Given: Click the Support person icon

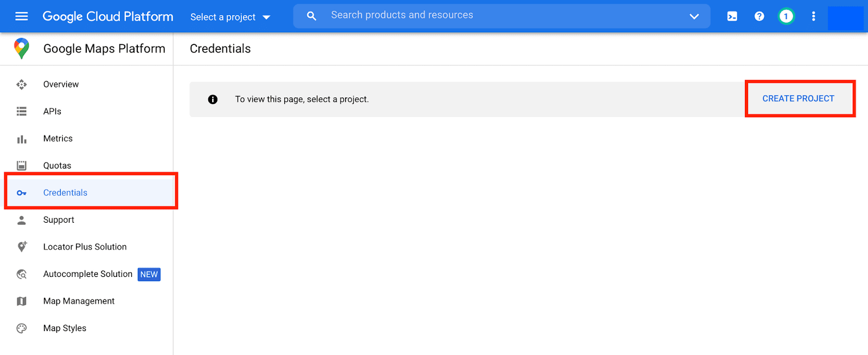Looking at the screenshot, I should 22,220.
